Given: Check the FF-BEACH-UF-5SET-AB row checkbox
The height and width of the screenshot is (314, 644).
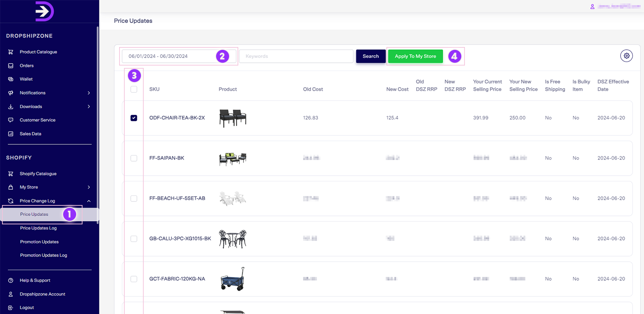Looking at the screenshot, I should pos(134,199).
